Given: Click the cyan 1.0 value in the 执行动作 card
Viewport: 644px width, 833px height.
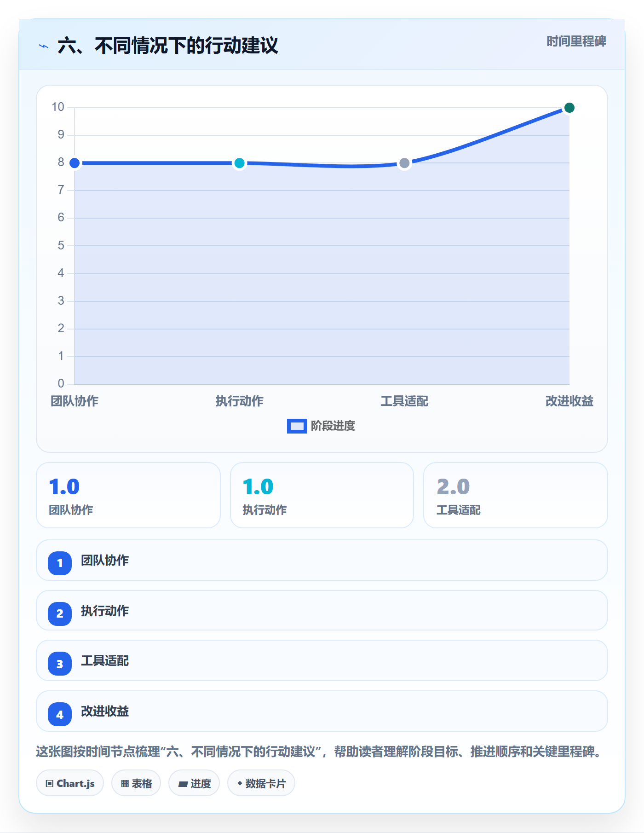Looking at the screenshot, I should pyautogui.click(x=258, y=487).
